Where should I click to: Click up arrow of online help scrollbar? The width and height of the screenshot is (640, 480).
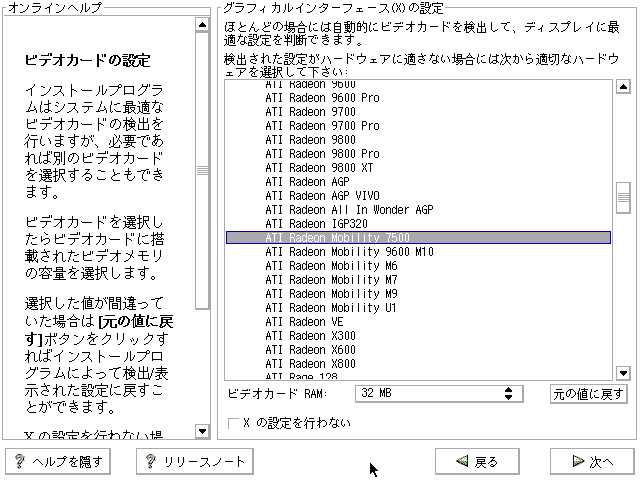(202, 24)
